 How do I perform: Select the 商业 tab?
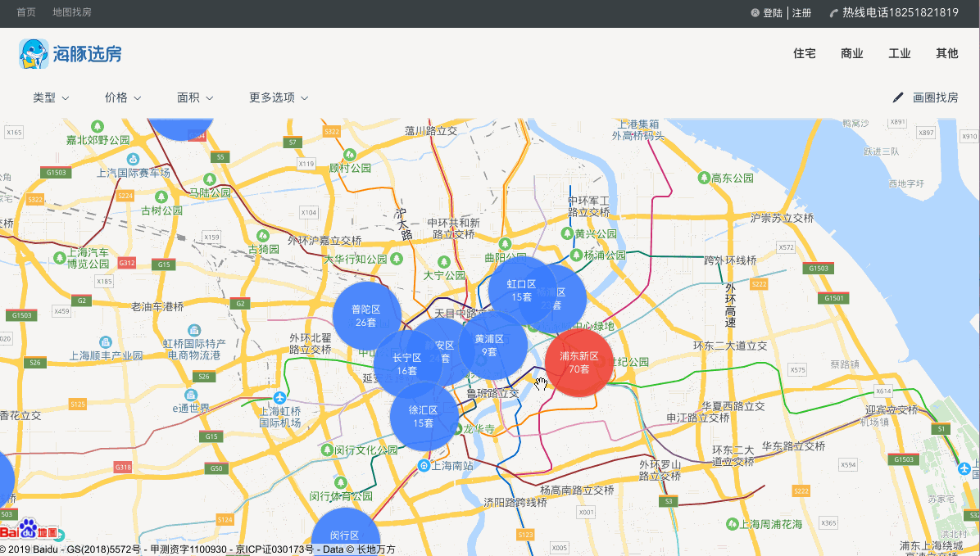coord(852,54)
